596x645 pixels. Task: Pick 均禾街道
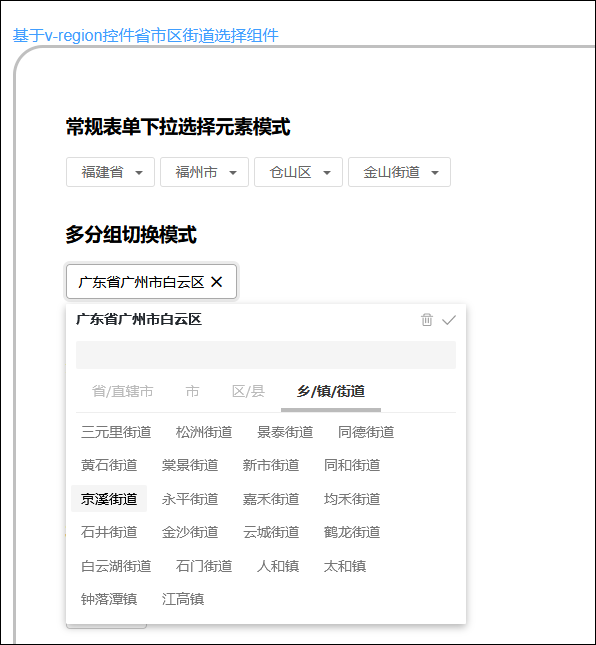tap(352, 499)
